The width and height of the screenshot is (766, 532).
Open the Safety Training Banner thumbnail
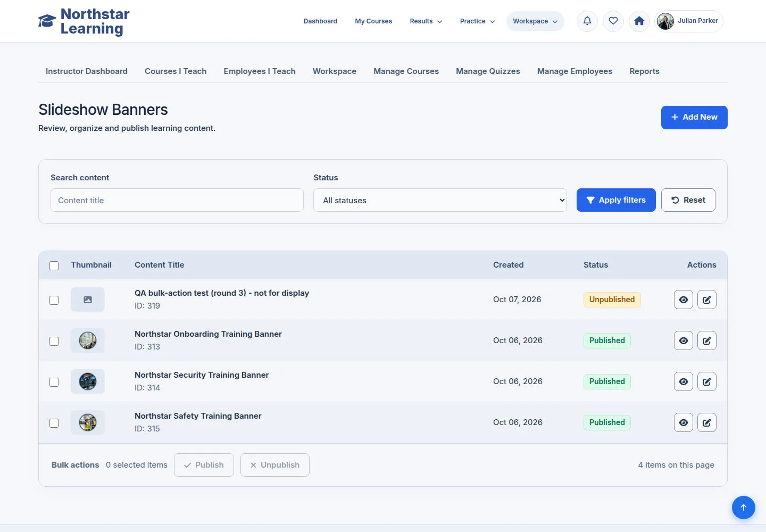(88, 422)
